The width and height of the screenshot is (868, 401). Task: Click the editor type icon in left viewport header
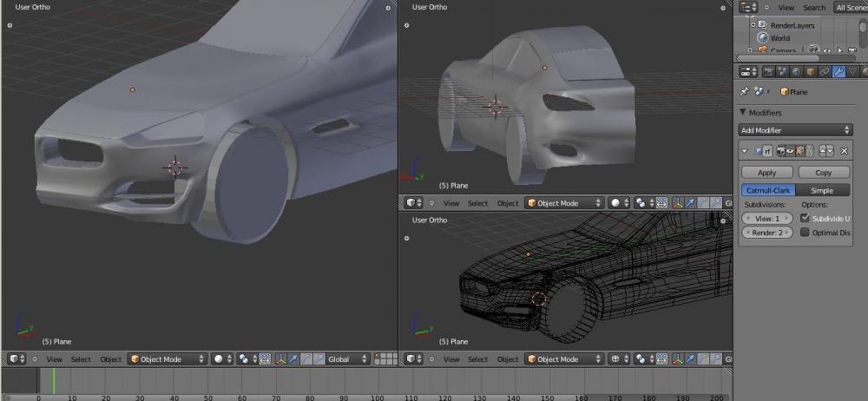click(x=16, y=358)
